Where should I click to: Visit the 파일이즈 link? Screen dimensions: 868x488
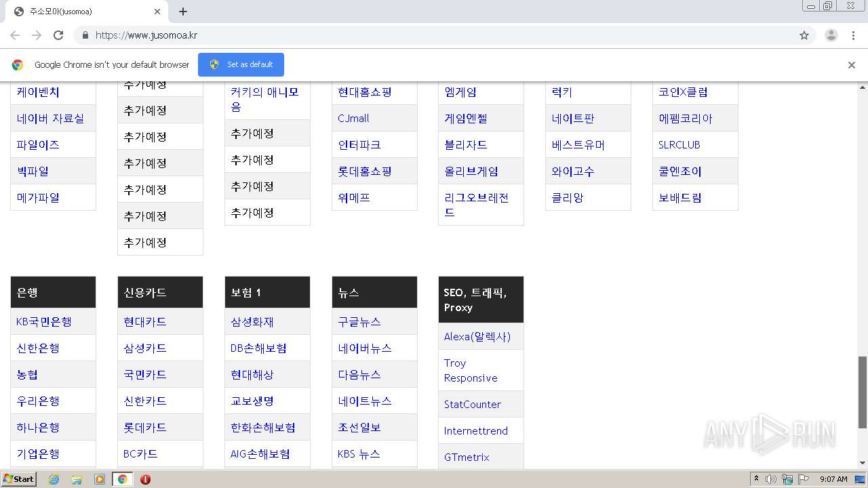(x=38, y=145)
